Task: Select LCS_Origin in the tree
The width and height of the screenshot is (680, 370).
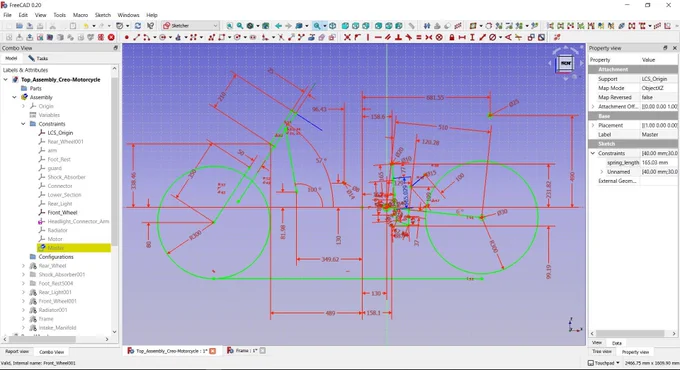Action: (60, 133)
